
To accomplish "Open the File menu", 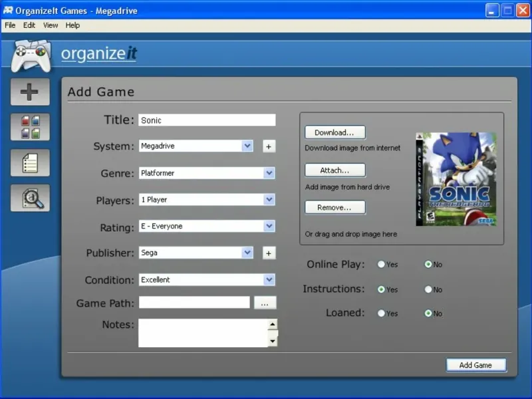I will click(x=10, y=25).
